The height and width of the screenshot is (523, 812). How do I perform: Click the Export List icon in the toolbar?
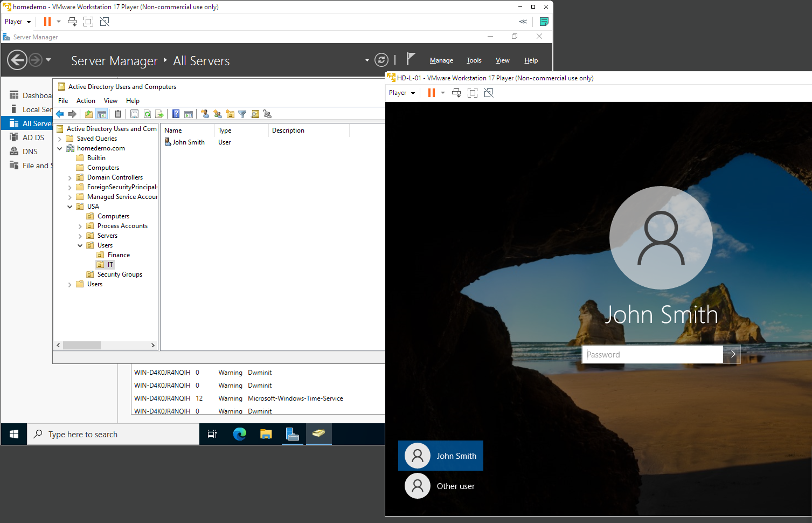click(x=159, y=114)
